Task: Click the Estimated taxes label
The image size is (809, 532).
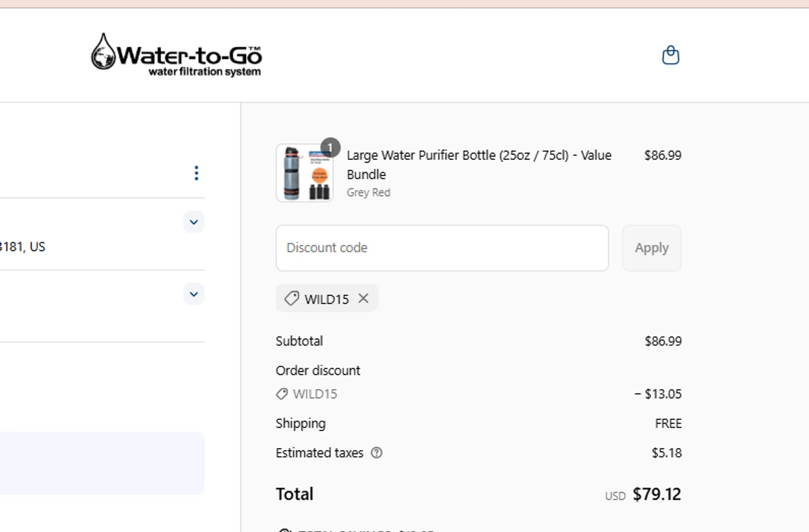Action: pos(319,453)
